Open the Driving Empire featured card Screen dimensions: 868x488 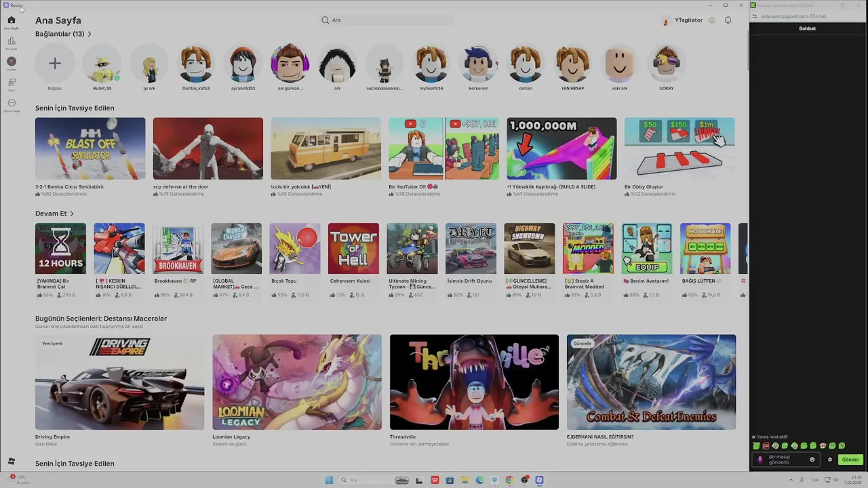119,382
